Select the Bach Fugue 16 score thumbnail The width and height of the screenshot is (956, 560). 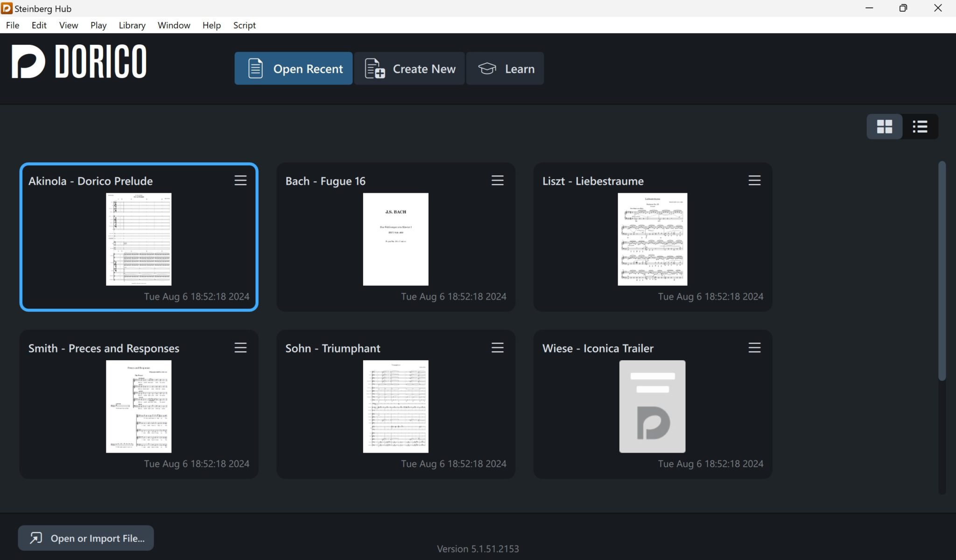point(395,239)
